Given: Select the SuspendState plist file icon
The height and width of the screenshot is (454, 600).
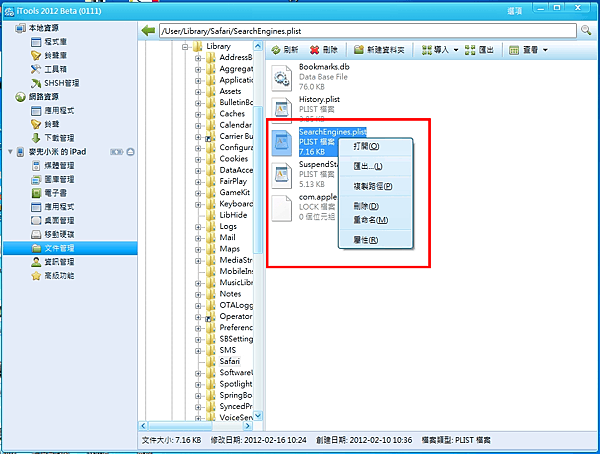Looking at the screenshot, I should coord(282,176).
